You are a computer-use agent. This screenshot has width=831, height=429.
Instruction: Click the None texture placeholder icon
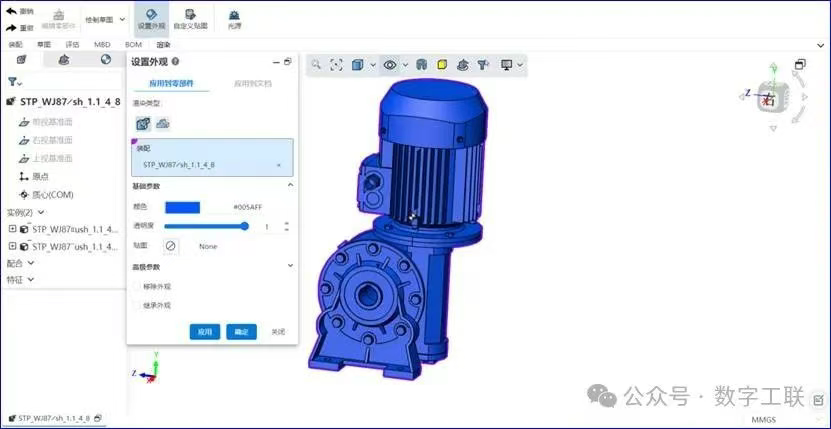tap(170, 246)
